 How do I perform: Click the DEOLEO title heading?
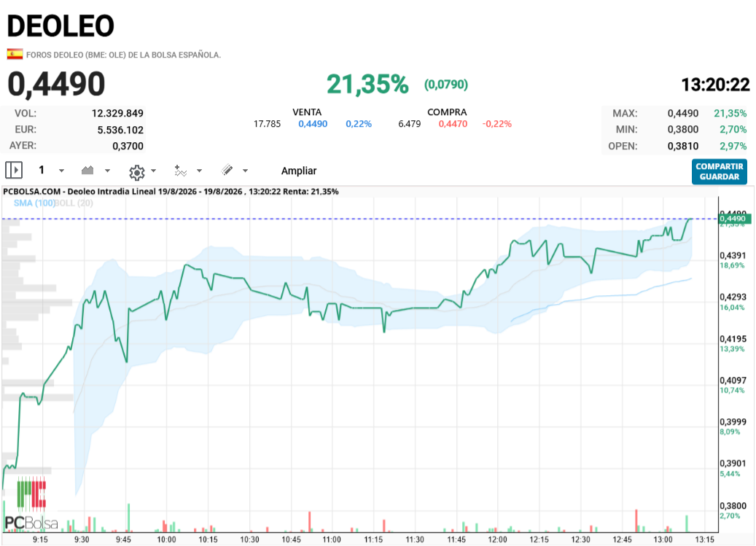(x=61, y=26)
